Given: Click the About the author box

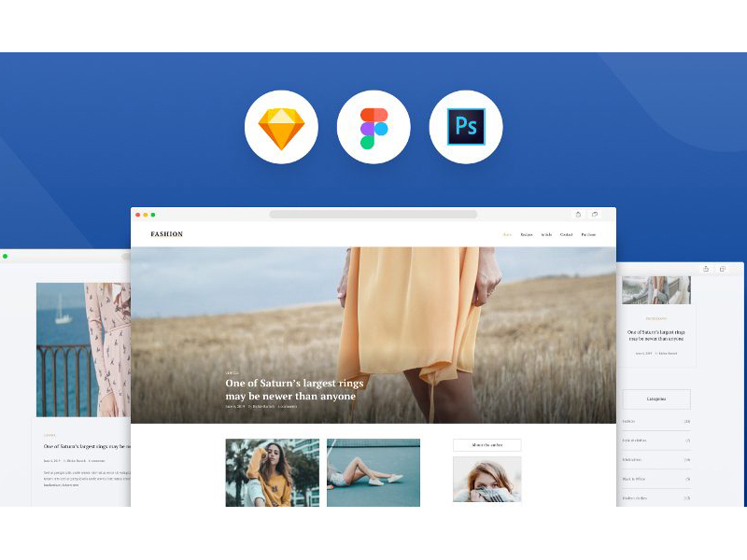Looking at the screenshot, I should coord(486,445).
